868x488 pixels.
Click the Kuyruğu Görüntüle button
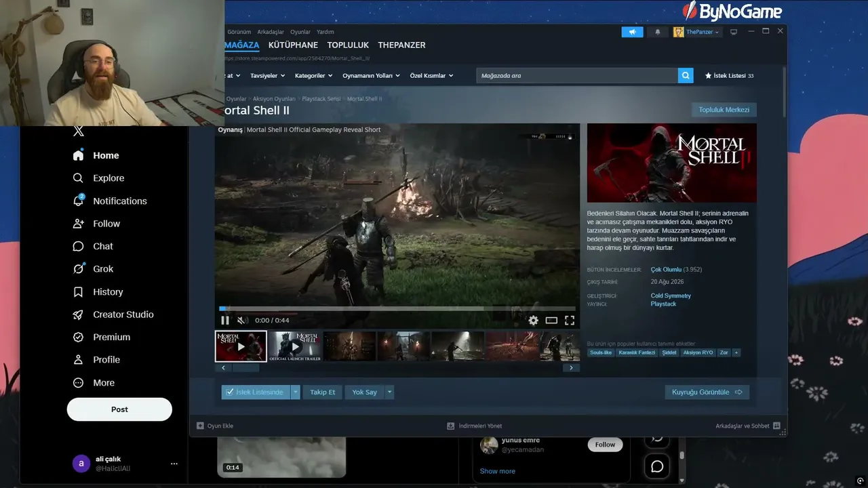(x=707, y=392)
